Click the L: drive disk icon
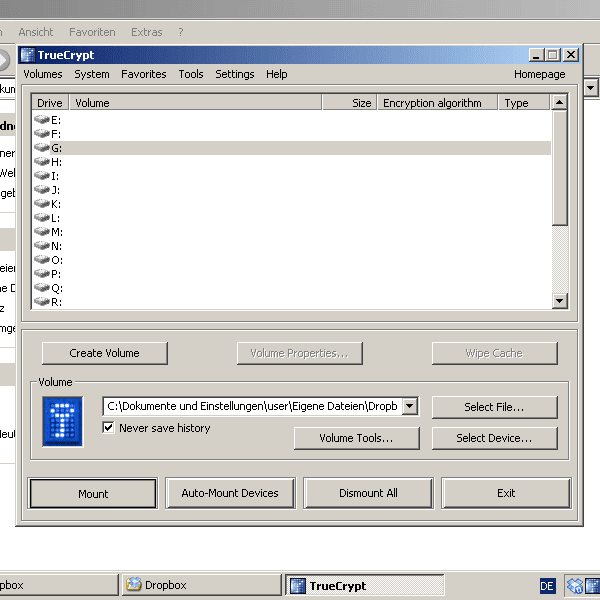This screenshot has height=600, width=600. pyautogui.click(x=42, y=218)
